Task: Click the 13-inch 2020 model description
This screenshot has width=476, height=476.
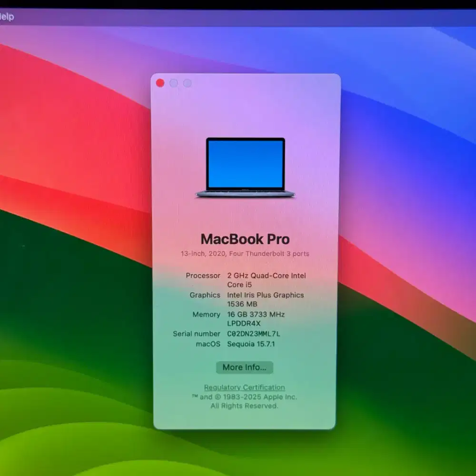Action: pyautogui.click(x=245, y=254)
